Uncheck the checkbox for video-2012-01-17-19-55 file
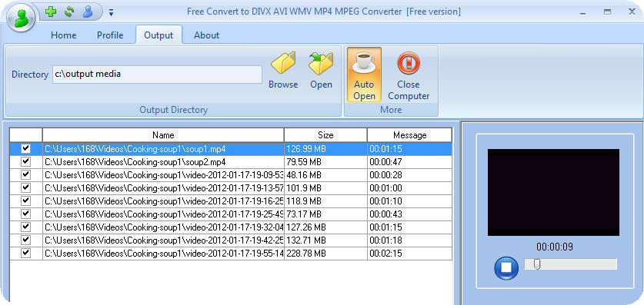This screenshot has height=305, width=644. point(26,253)
